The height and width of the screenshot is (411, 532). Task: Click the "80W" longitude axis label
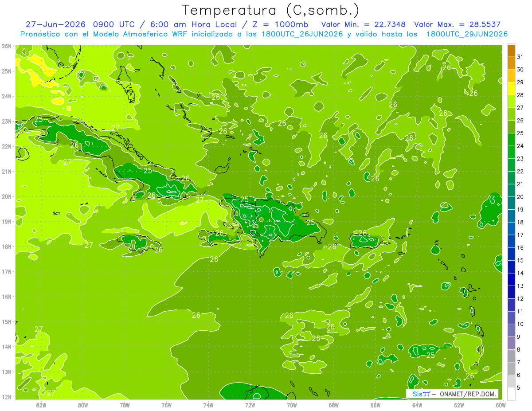(x=83, y=405)
